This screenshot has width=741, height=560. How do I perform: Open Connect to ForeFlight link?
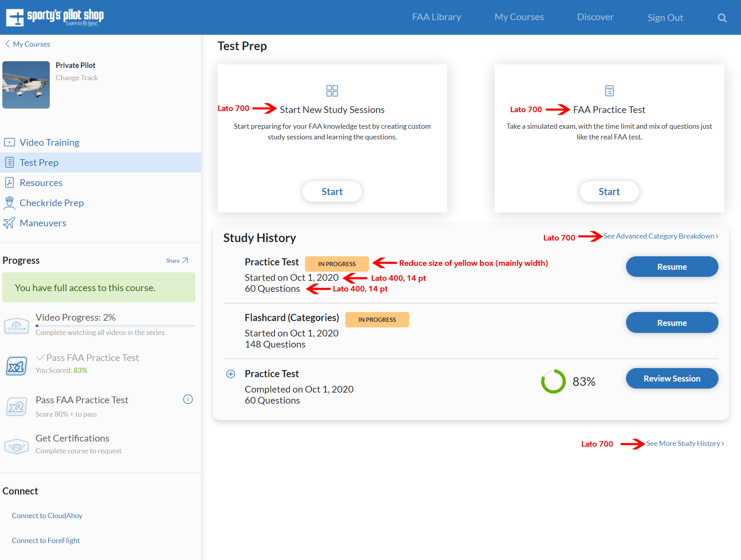point(46,540)
